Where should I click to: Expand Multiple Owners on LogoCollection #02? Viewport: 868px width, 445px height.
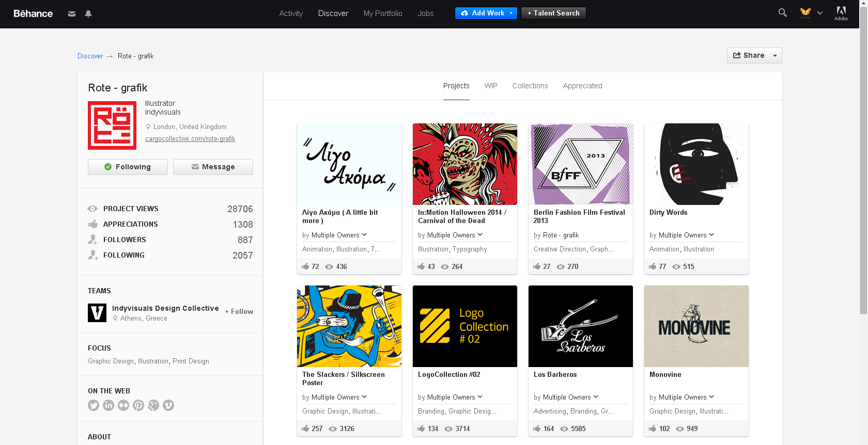pos(480,397)
